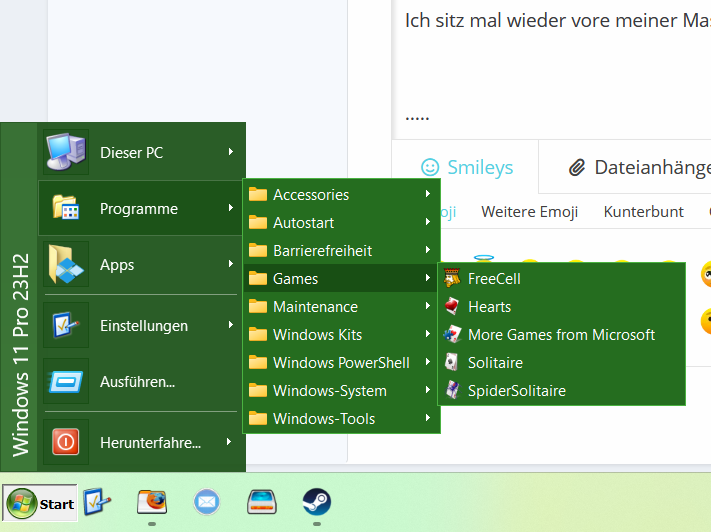
Task: Click the SpiderSolitaire card icon
Action: coord(452,390)
